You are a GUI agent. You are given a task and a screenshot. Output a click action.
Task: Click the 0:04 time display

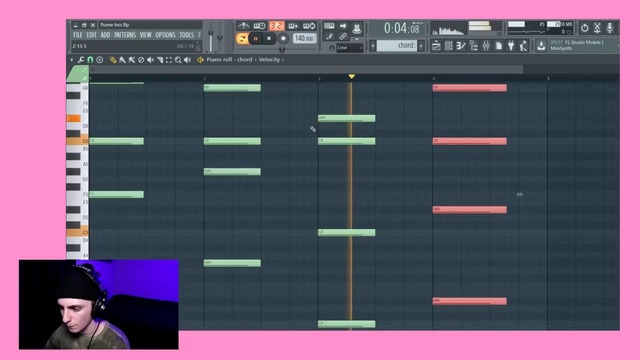tap(401, 28)
